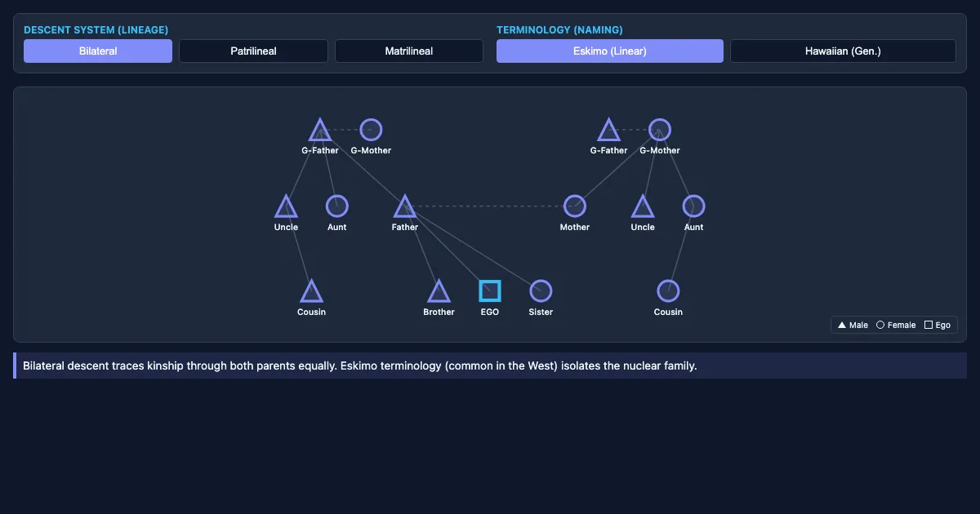Click the Bilateral descent description text
Image resolution: width=980 pixels, height=514 pixels.
coord(360,366)
